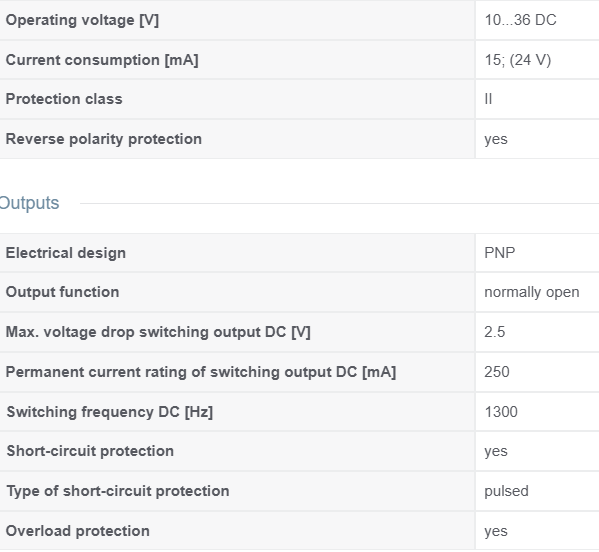Click the Protection class label
Screen dimensions: 599x552
pos(64,99)
